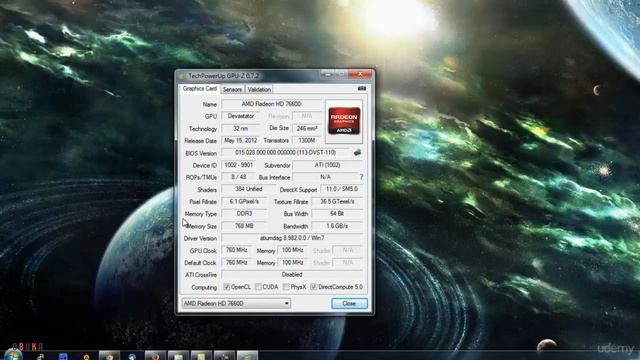Click the Memory Size value 768 MB
Image resolution: width=640 pixels, height=360 pixels.
(244, 226)
